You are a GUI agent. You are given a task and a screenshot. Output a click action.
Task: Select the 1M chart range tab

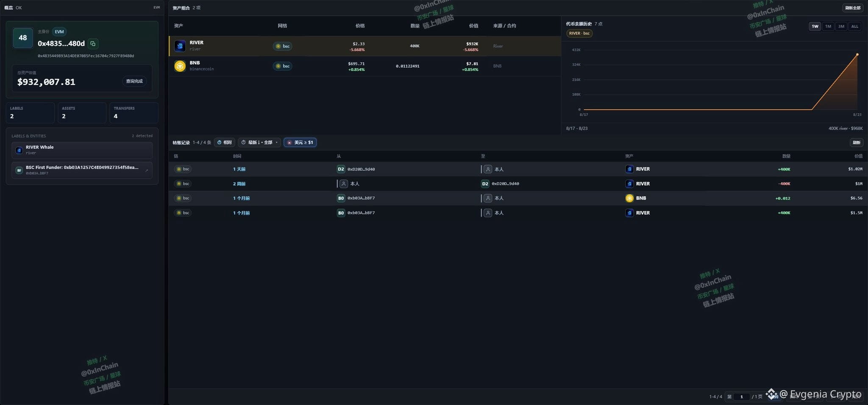tap(828, 26)
